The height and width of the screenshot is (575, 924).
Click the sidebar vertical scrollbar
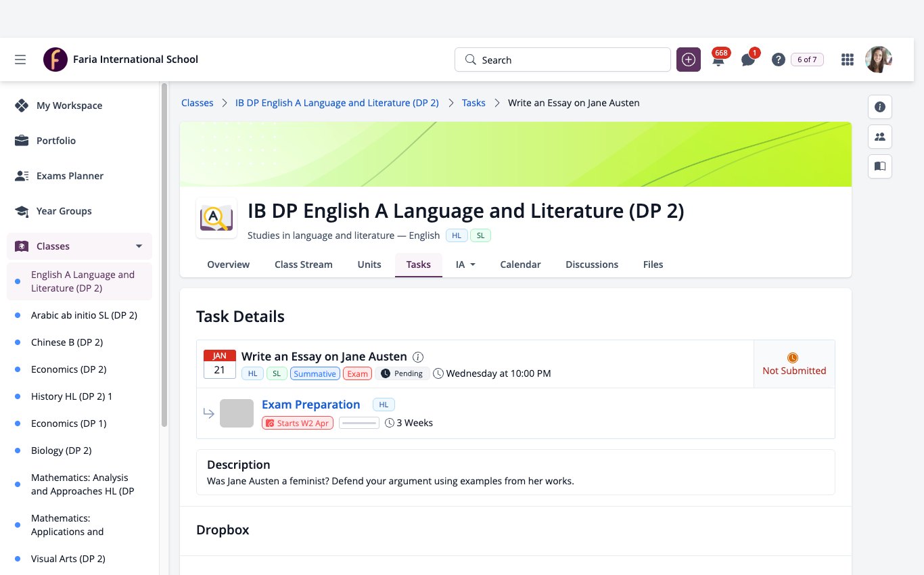point(164,254)
